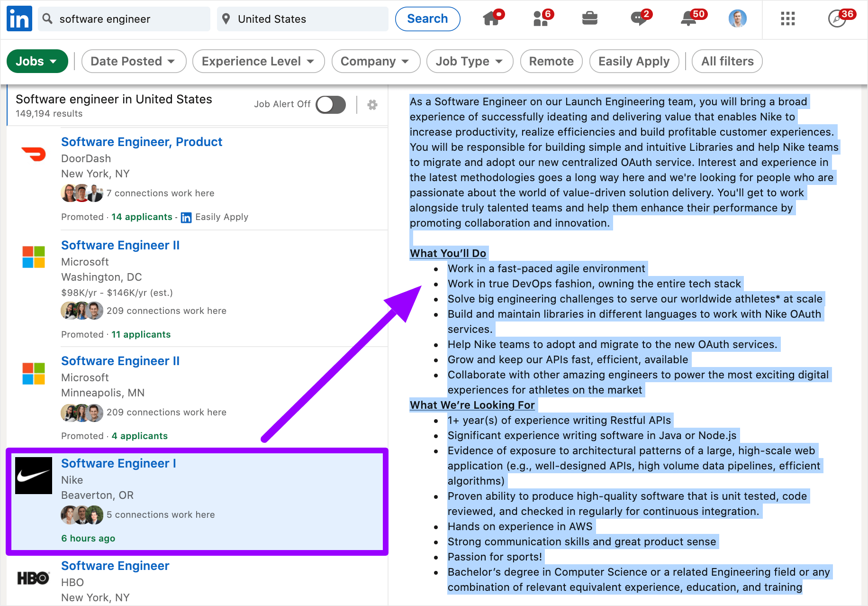Toggle the Easily Apply filter
The image size is (868, 606).
tap(633, 61)
